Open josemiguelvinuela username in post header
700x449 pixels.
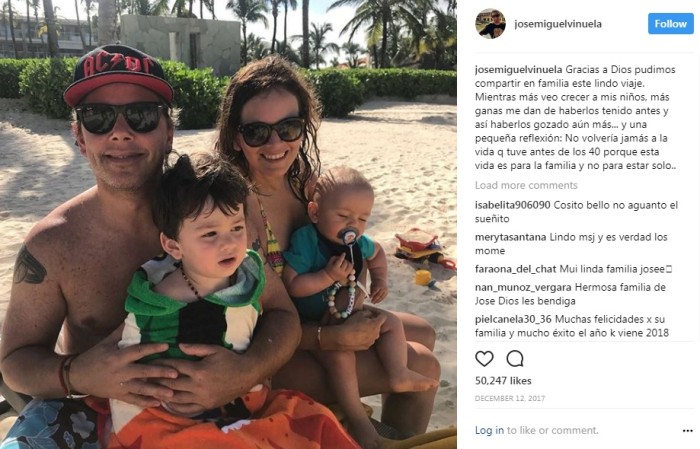pyautogui.click(x=558, y=24)
